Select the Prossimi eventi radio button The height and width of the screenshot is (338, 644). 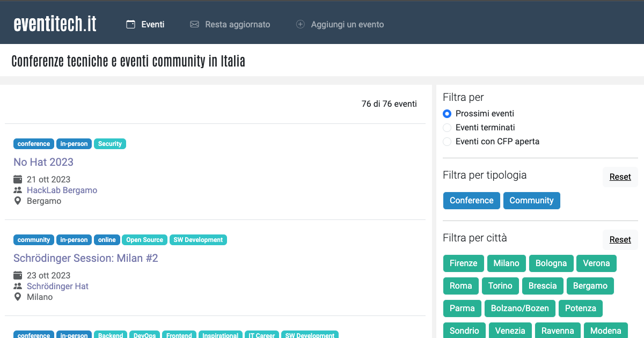(x=447, y=114)
